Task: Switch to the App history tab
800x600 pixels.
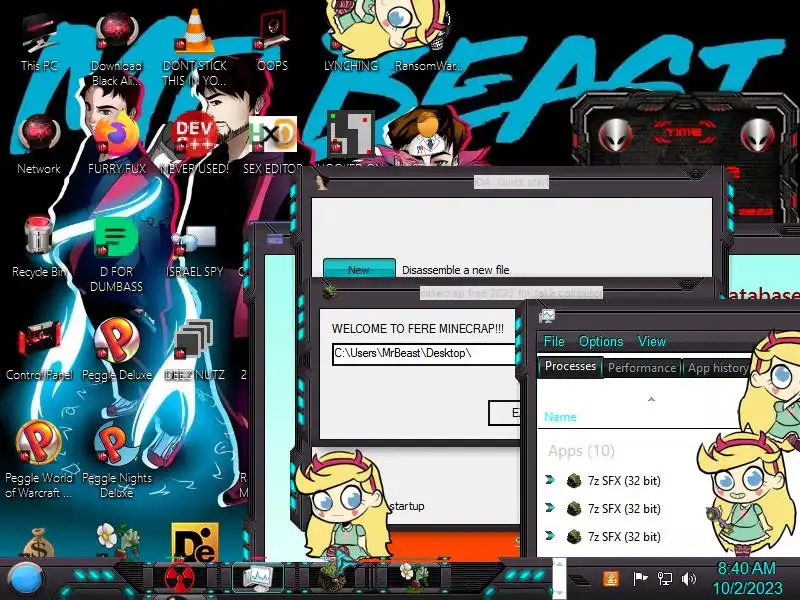Action: [x=718, y=368]
